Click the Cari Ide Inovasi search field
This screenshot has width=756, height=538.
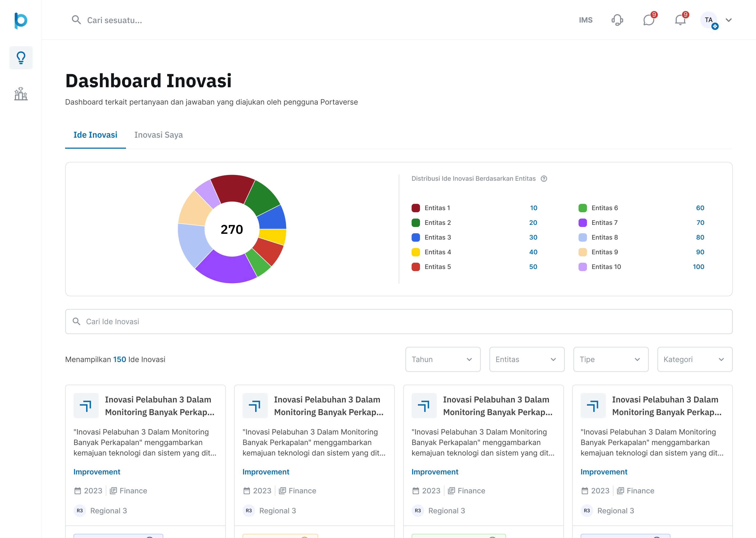click(398, 321)
